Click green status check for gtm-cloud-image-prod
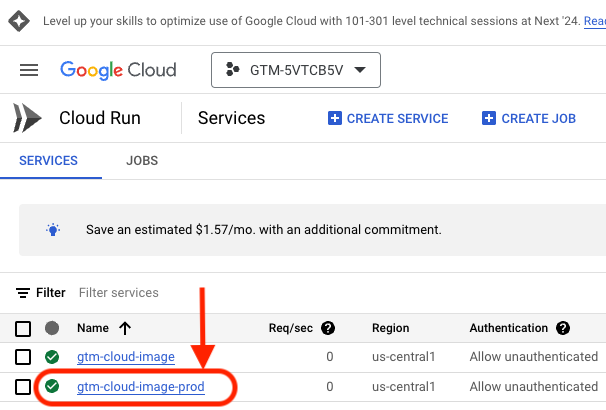 [52, 386]
